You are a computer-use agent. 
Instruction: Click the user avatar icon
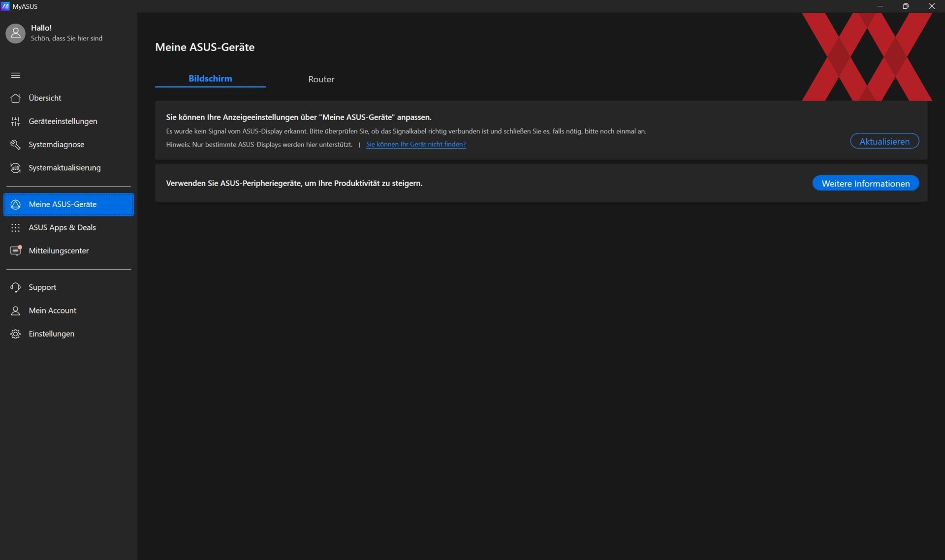click(15, 33)
